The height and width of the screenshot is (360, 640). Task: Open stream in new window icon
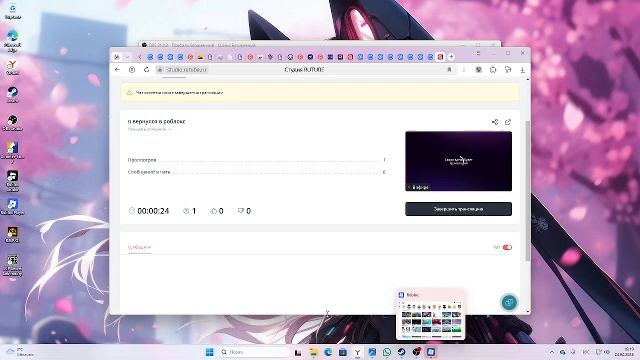click(x=508, y=122)
